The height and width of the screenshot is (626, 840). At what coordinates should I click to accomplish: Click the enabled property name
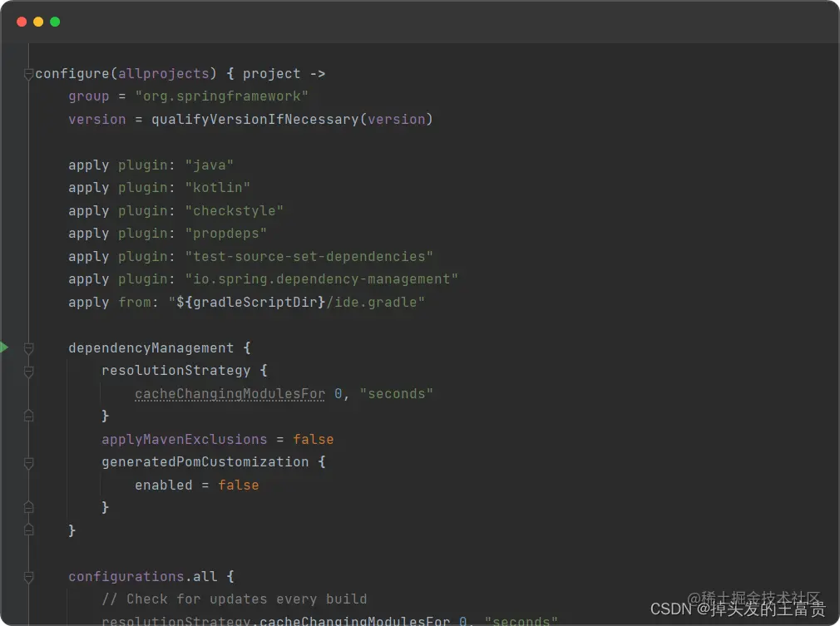point(163,486)
